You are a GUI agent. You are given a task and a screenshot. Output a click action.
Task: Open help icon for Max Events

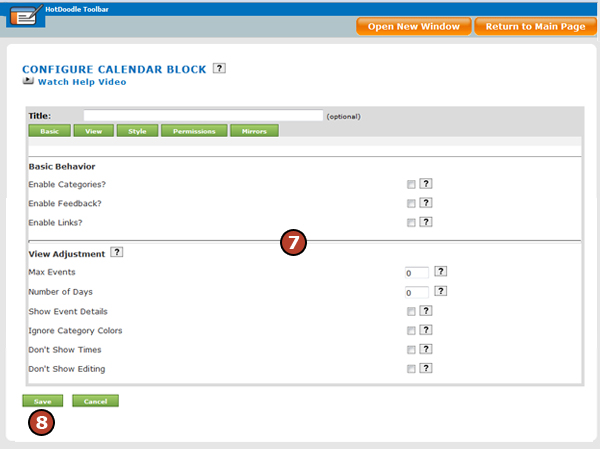point(441,272)
